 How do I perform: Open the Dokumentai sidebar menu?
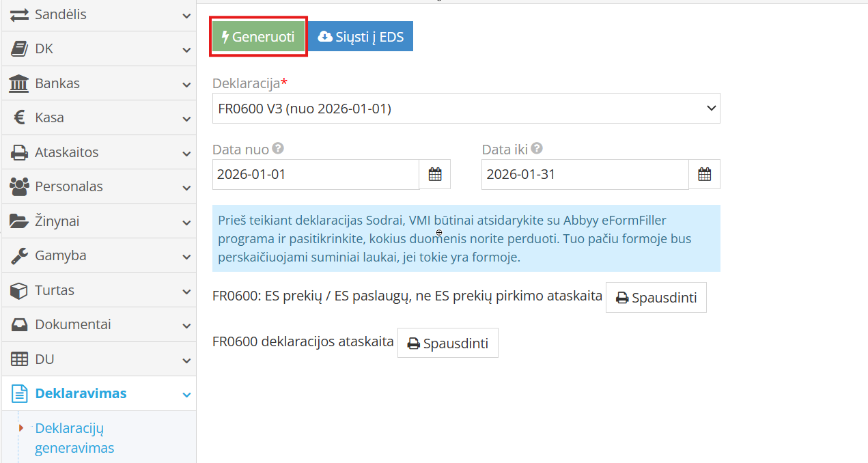[x=72, y=324]
